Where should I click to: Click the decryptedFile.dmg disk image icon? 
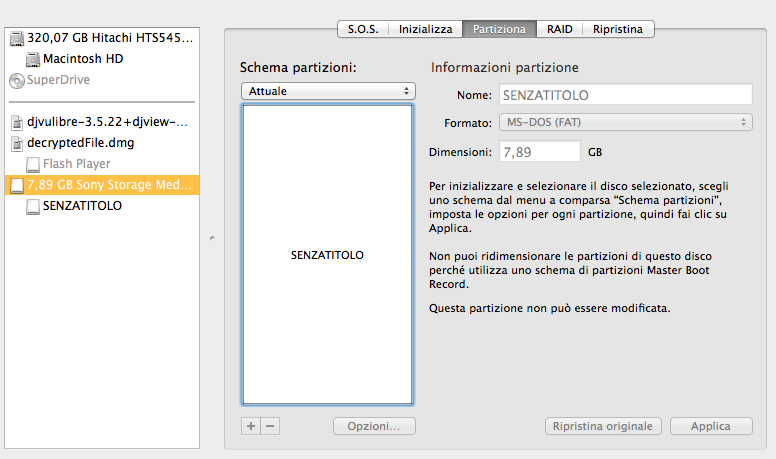(x=16, y=143)
